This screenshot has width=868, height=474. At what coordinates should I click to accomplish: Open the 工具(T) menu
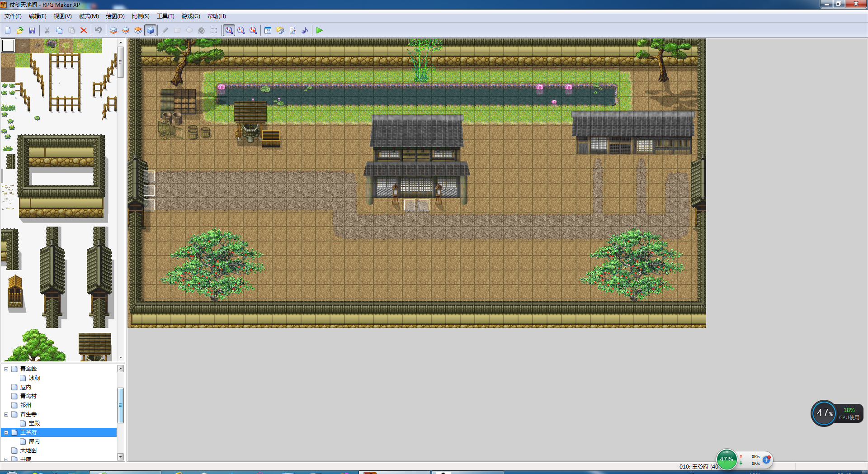tap(165, 16)
